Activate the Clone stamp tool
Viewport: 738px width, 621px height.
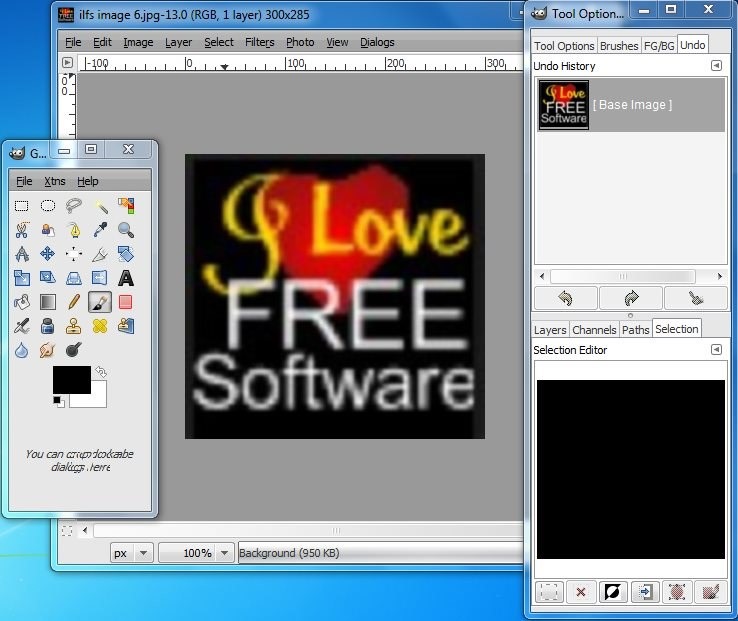[73, 326]
